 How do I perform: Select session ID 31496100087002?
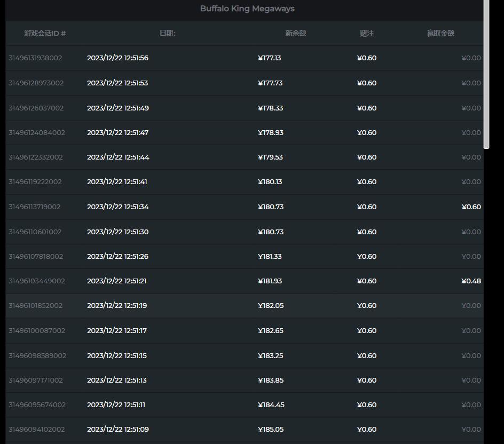click(x=37, y=330)
